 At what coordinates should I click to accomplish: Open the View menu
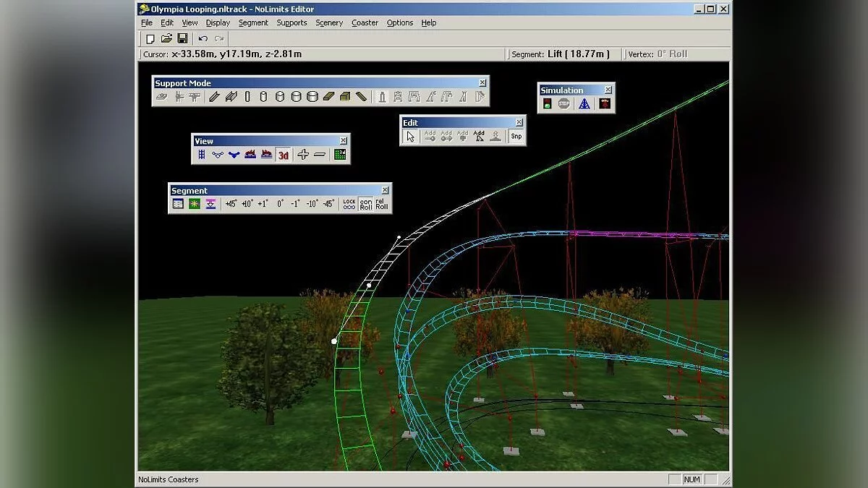(x=190, y=22)
